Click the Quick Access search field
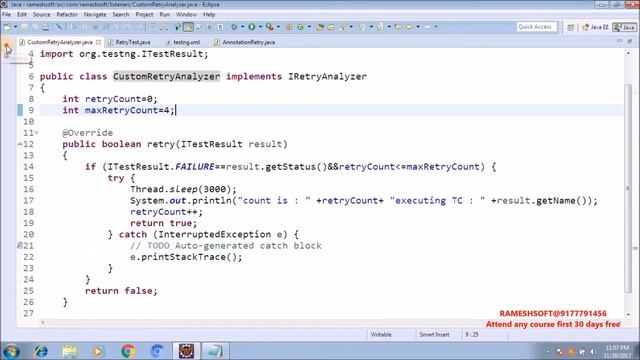Image resolution: width=640 pixels, height=360 pixels. click(536, 27)
